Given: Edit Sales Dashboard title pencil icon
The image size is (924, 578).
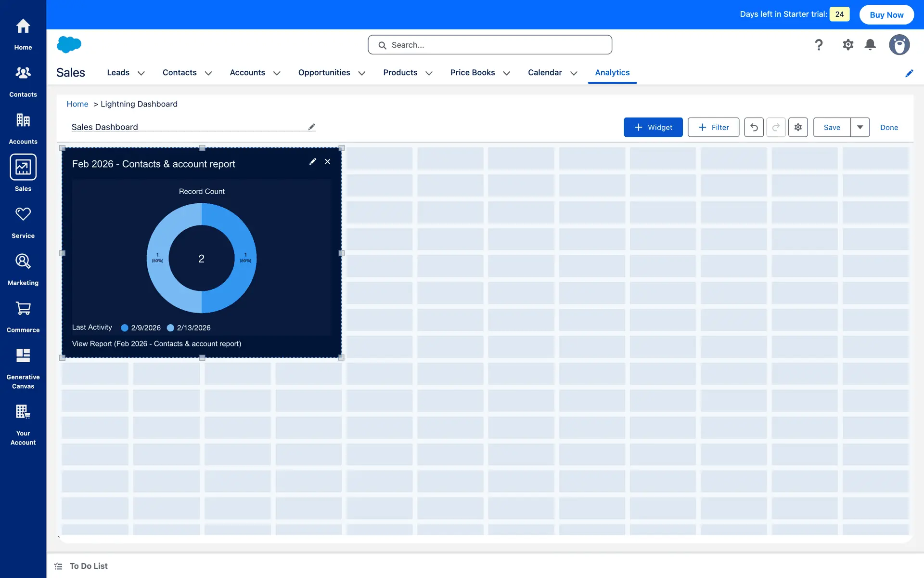Looking at the screenshot, I should (x=311, y=127).
